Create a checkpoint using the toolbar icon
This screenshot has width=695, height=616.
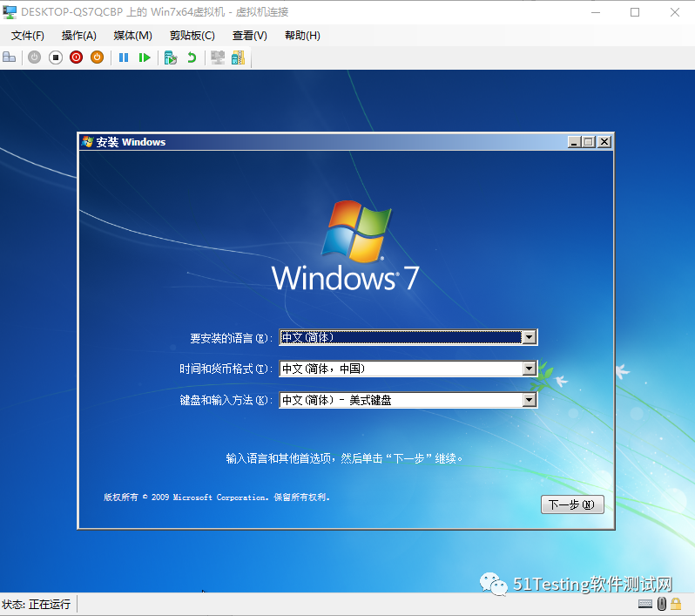pyautogui.click(x=171, y=58)
